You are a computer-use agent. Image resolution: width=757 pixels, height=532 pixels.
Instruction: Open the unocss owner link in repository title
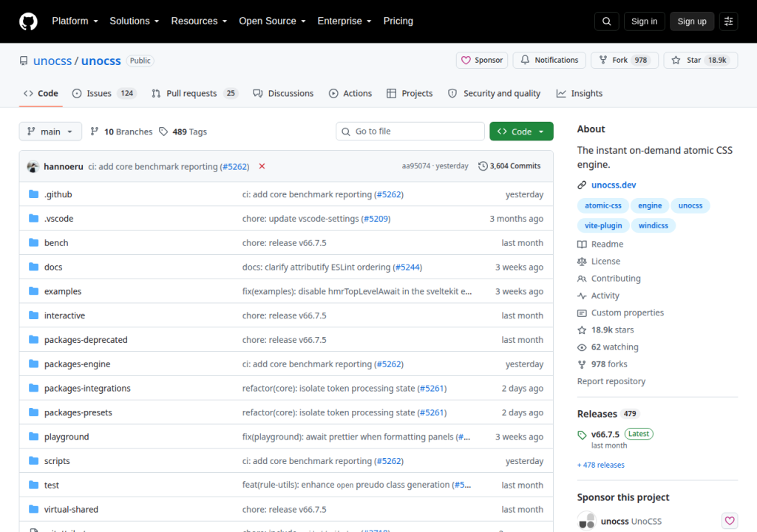pos(52,61)
